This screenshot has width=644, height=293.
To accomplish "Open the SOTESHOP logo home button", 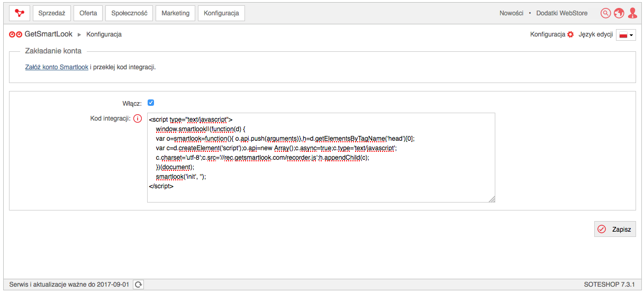I will coord(20,13).
